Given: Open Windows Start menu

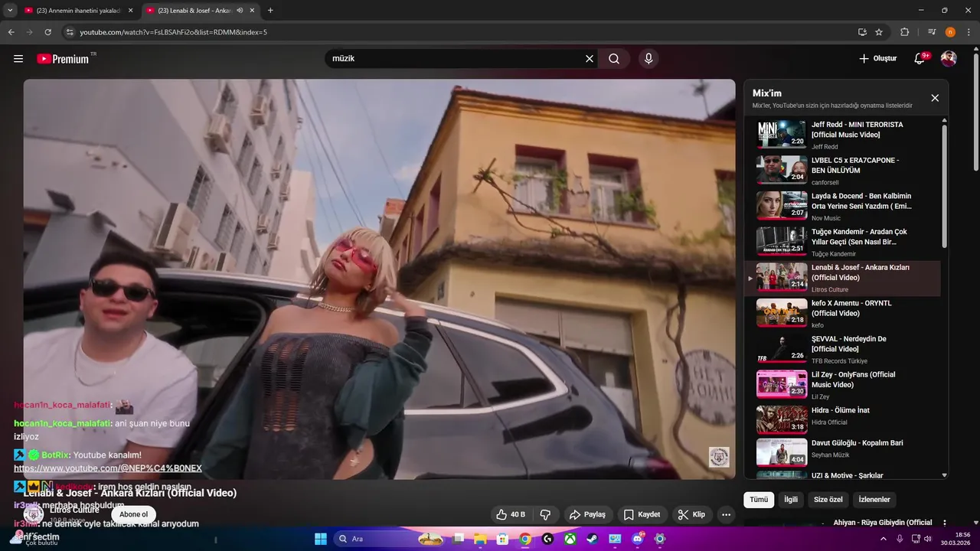Looking at the screenshot, I should coord(321,539).
